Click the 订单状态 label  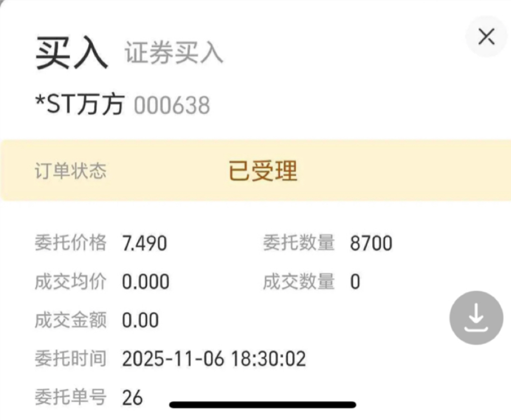click(x=71, y=171)
